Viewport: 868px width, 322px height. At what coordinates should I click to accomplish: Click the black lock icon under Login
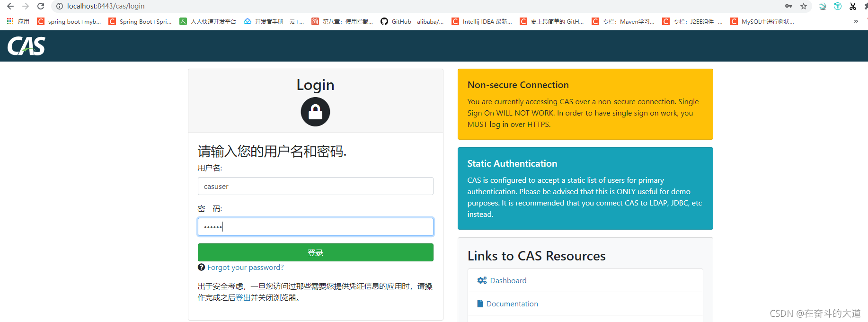click(x=315, y=112)
